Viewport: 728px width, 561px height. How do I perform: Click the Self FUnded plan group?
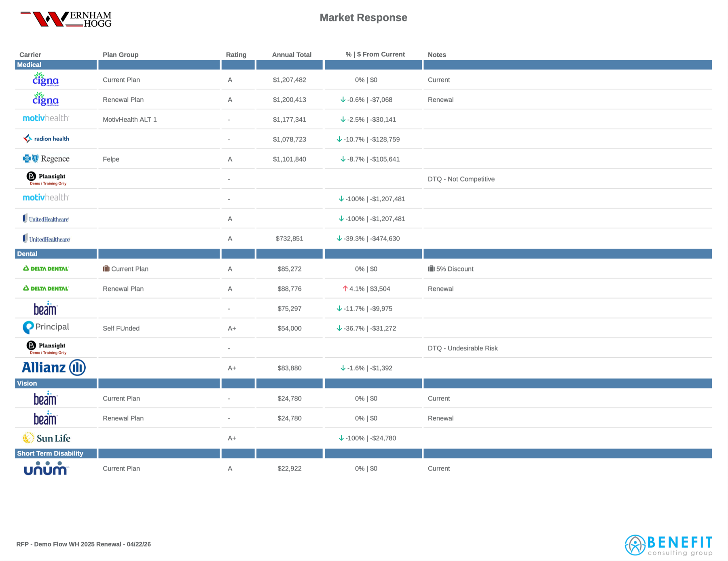(x=121, y=328)
